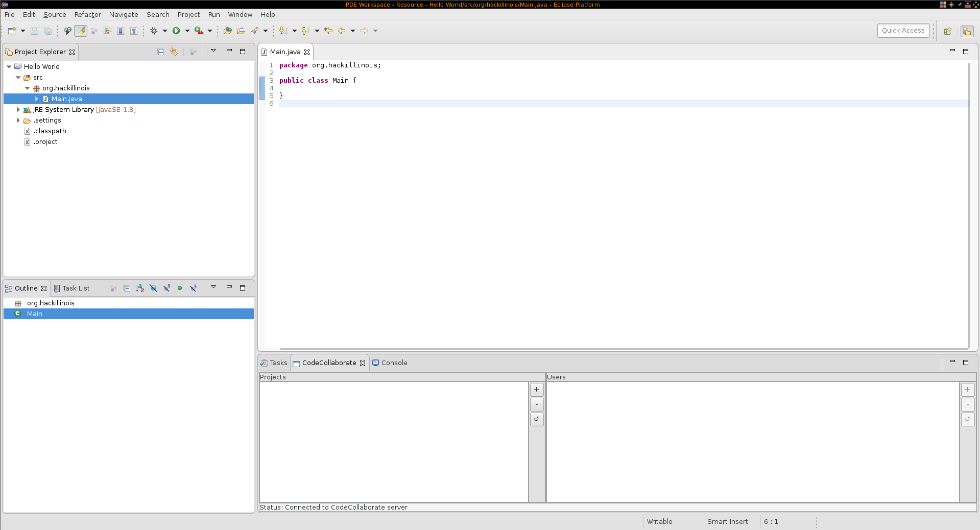Click the Open Type toolbar icon
The width and height of the screenshot is (980, 530).
(228, 31)
